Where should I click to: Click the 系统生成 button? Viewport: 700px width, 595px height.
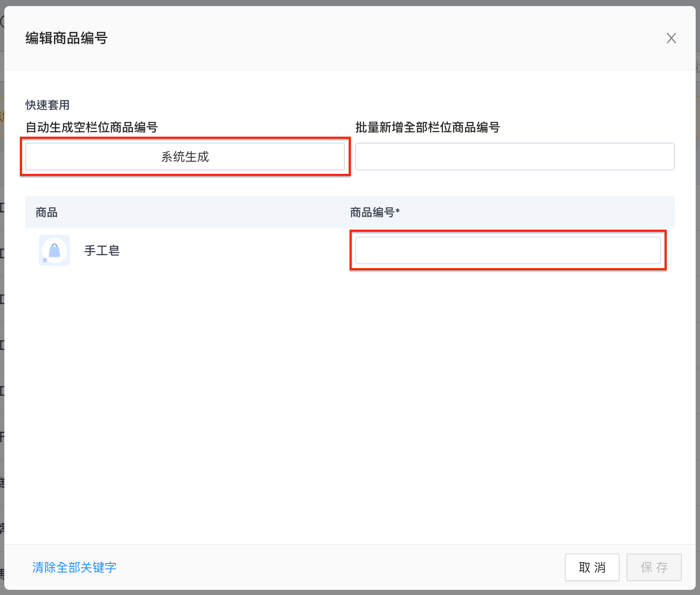tap(185, 157)
